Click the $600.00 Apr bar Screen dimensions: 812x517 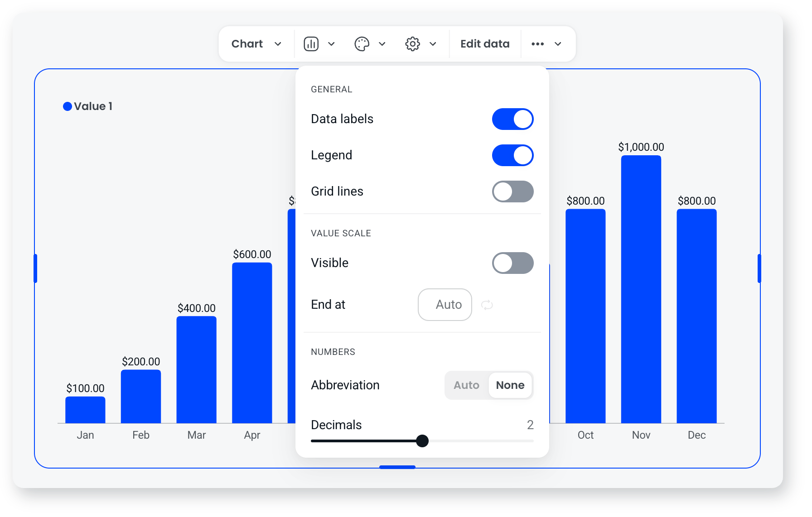click(252, 343)
